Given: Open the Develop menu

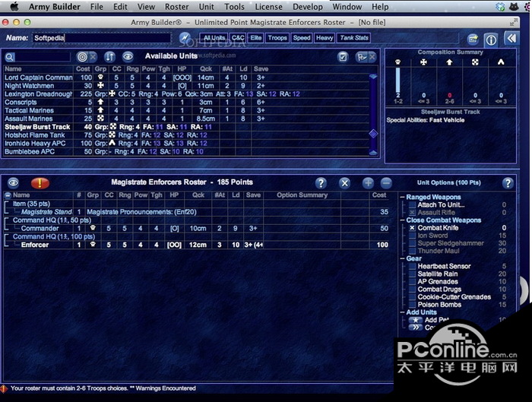Looking at the screenshot, I should pyautogui.click(x=308, y=6).
